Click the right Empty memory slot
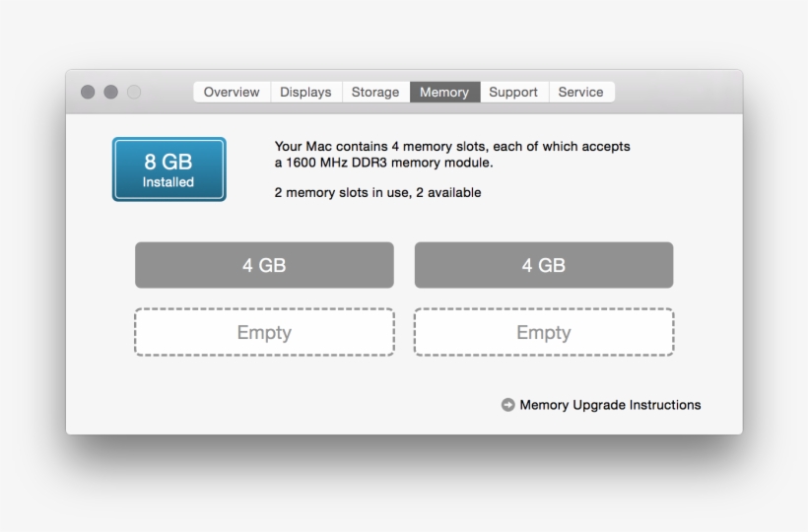The image size is (808, 532). (543, 332)
